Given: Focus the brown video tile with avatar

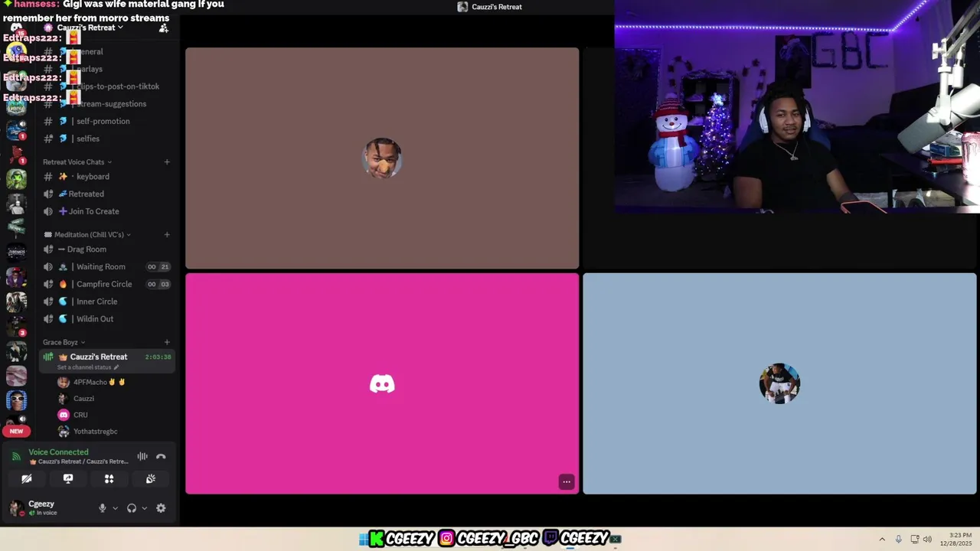Looking at the screenshot, I should (x=382, y=158).
